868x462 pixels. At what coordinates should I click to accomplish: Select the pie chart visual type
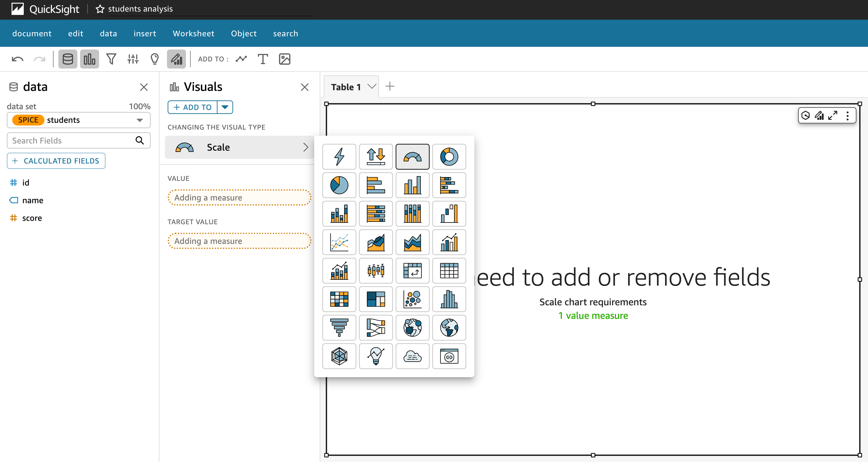(339, 185)
